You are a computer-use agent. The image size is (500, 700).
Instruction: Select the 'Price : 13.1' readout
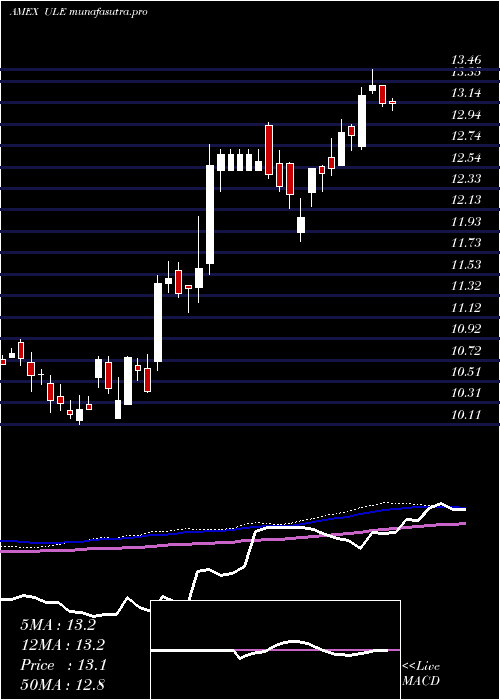63,665
